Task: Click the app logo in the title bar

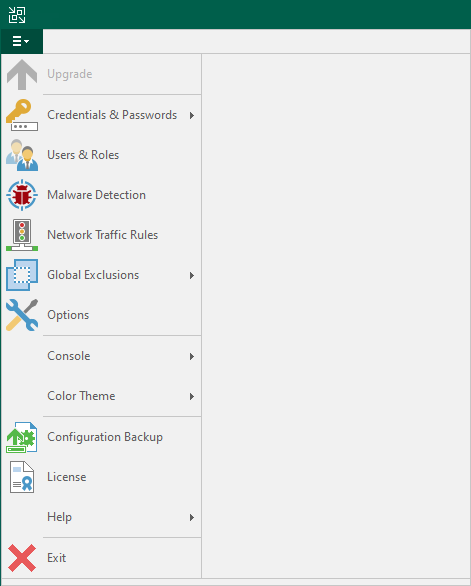Action: [17, 15]
